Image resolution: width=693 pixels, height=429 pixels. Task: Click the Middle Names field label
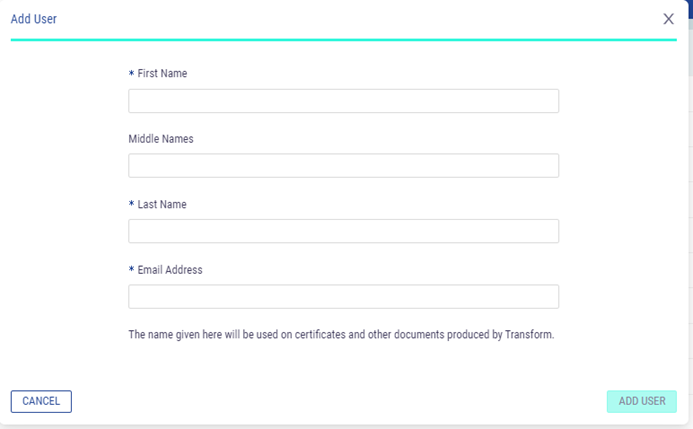point(161,139)
